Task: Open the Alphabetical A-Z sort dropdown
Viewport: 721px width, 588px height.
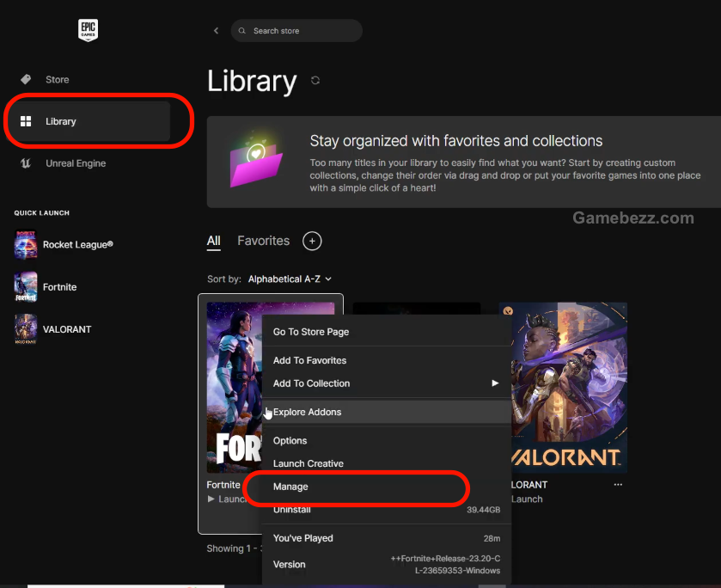Action: point(290,279)
